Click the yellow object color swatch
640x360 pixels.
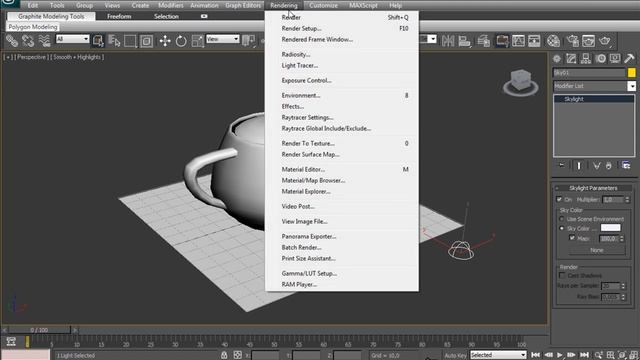631,73
